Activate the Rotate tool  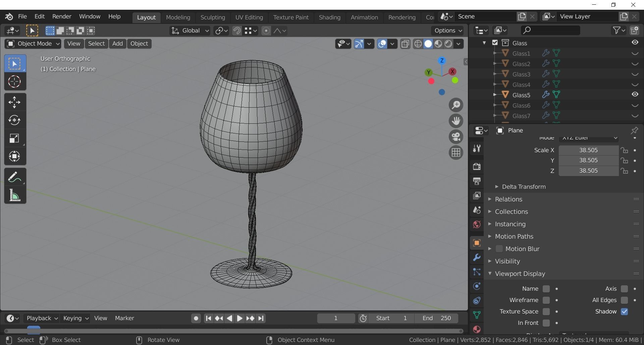(14, 120)
